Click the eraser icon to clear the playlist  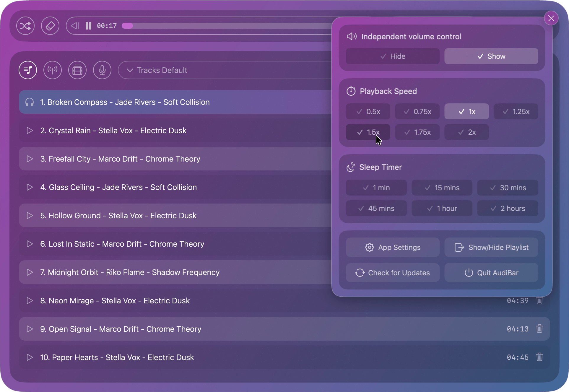click(x=50, y=26)
